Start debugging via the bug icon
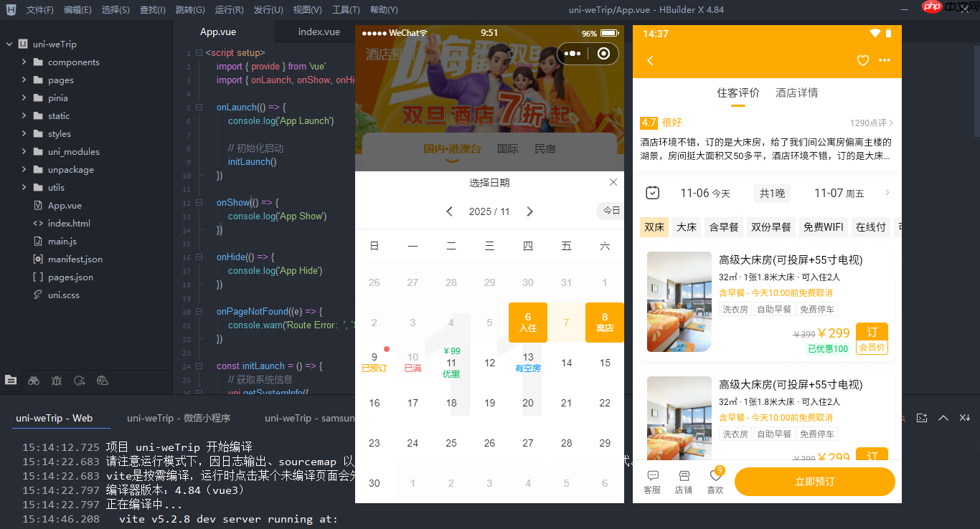The image size is (980, 529). pyautogui.click(x=57, y=380)
